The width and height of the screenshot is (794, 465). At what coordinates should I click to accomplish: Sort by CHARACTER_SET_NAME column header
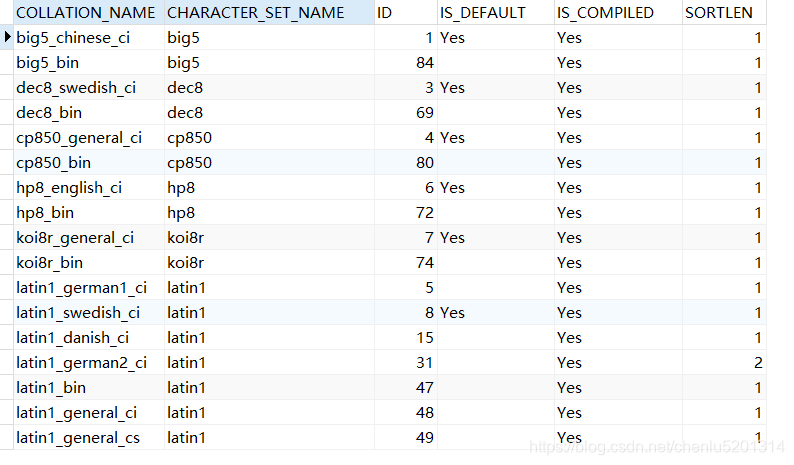(x=269, y=12)
